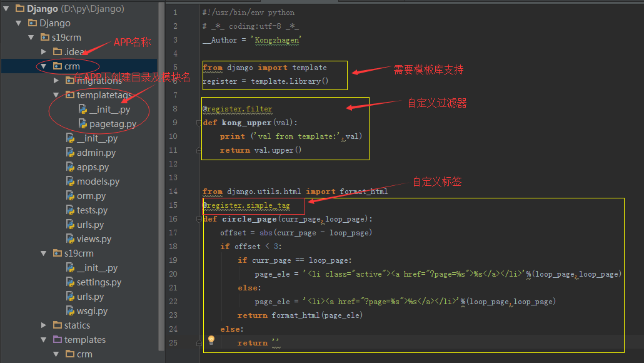Click the statics folder icon
Viewport: 644px width, 363px height.
[58, 325]
